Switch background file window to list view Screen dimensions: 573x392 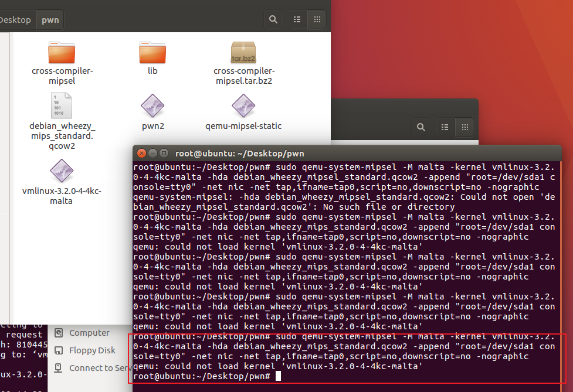pos(445,127)
